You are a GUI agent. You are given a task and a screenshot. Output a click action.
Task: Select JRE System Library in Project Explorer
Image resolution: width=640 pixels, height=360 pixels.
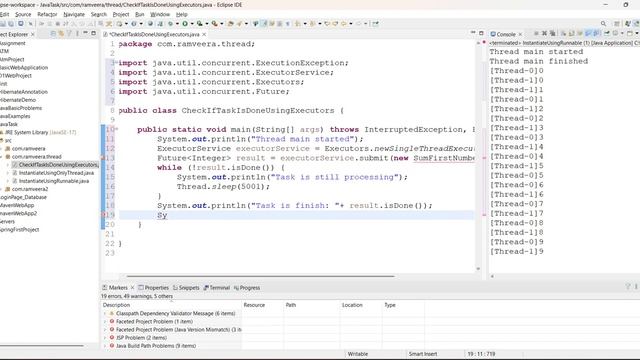point(40,132)
